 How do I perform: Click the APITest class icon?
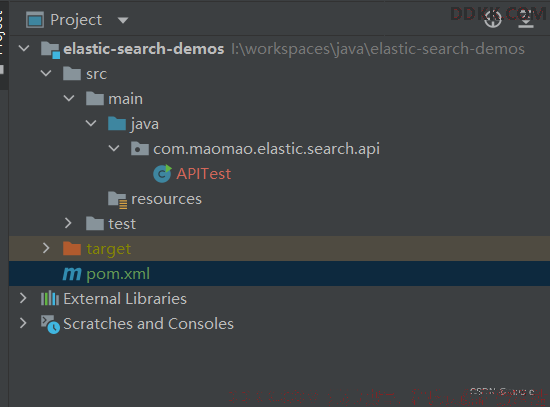click(x=162, y=174)
